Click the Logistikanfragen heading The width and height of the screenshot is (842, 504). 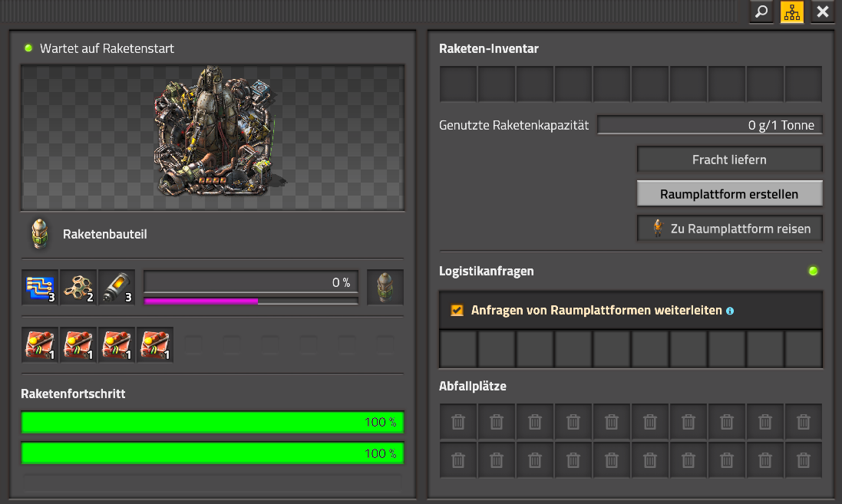pos(487,271)
